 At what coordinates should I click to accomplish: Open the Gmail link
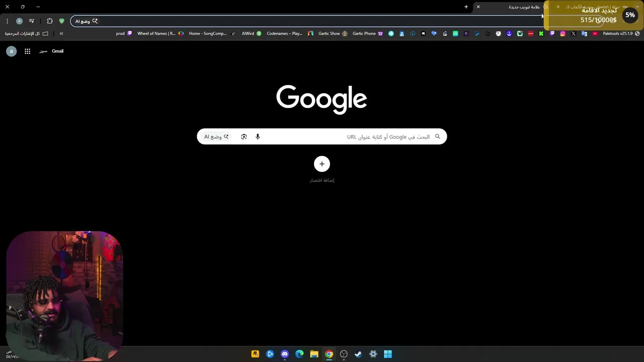(57, 51)
